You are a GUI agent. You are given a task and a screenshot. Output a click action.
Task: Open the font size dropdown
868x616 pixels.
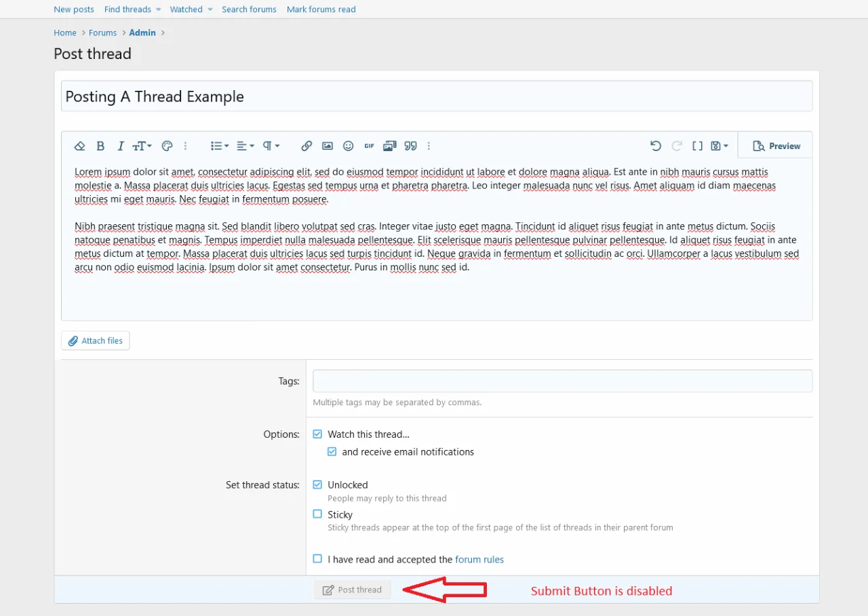pos(142,146)
